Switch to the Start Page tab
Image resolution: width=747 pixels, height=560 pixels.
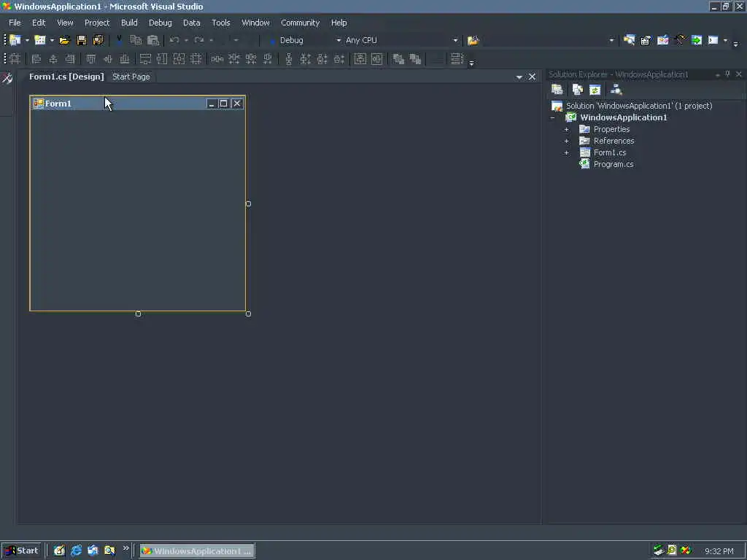point(131,77)
